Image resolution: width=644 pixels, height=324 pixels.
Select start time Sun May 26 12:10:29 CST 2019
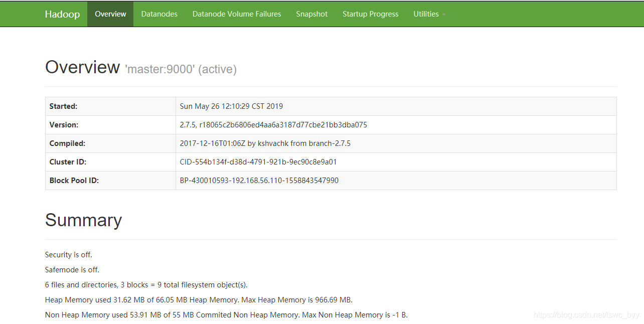[231, 106]
